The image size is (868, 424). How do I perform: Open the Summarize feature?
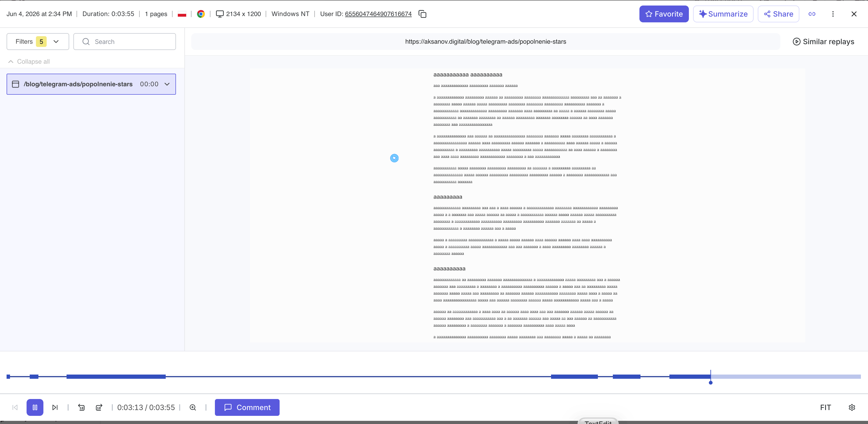pos(723,14)
